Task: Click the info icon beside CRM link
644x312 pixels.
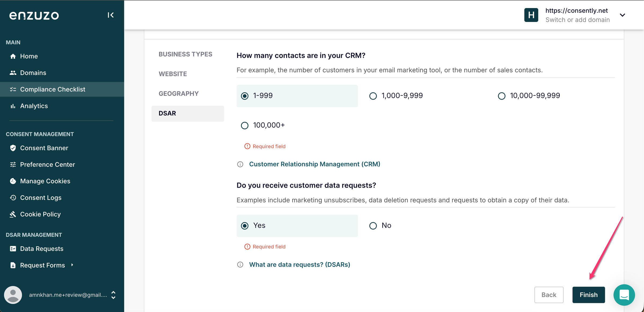Action: [240, 164]
